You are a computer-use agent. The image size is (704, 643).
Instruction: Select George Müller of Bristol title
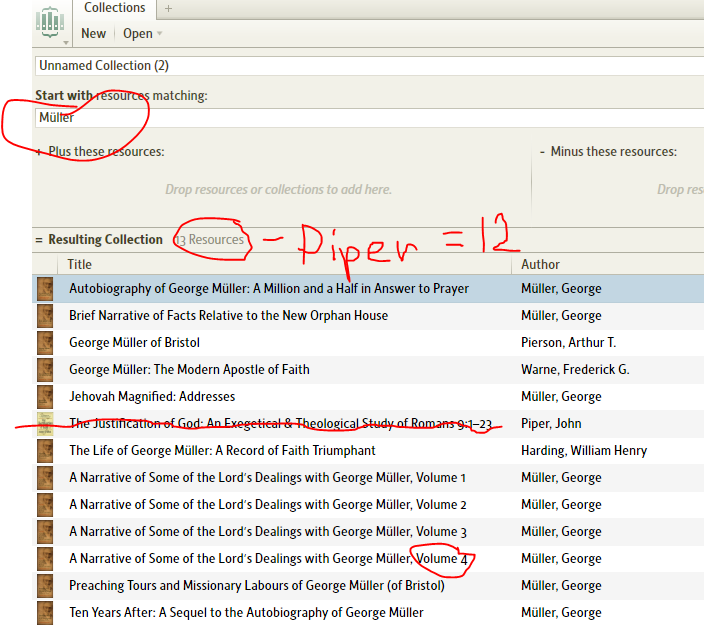[134, 342]
